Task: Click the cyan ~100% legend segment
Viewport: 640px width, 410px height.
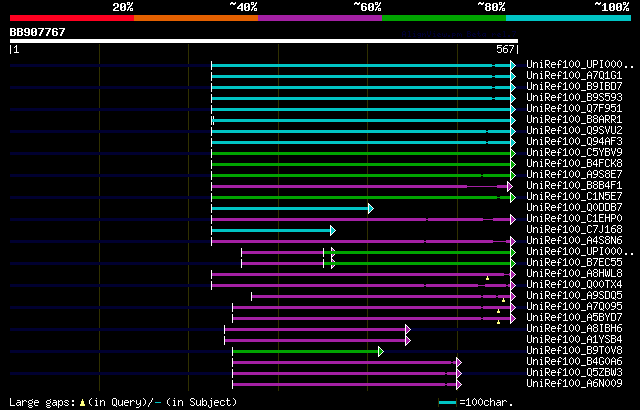Action: [x=569, y=18]
